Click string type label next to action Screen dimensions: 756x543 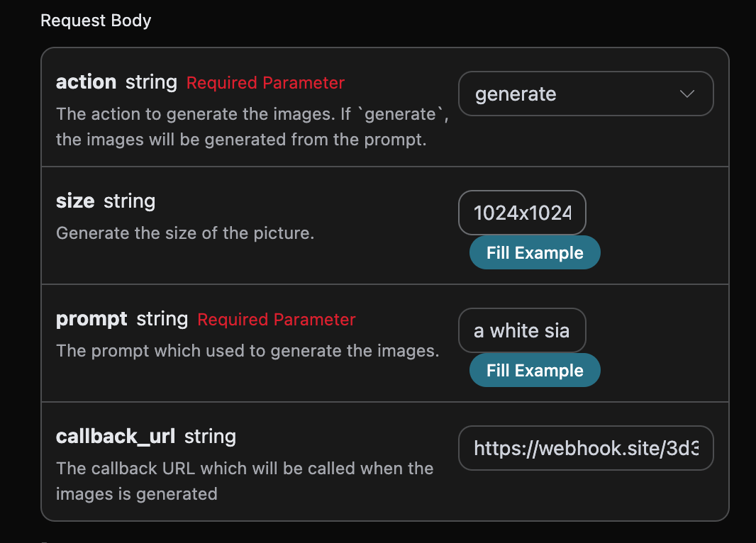tap(151, 82)
